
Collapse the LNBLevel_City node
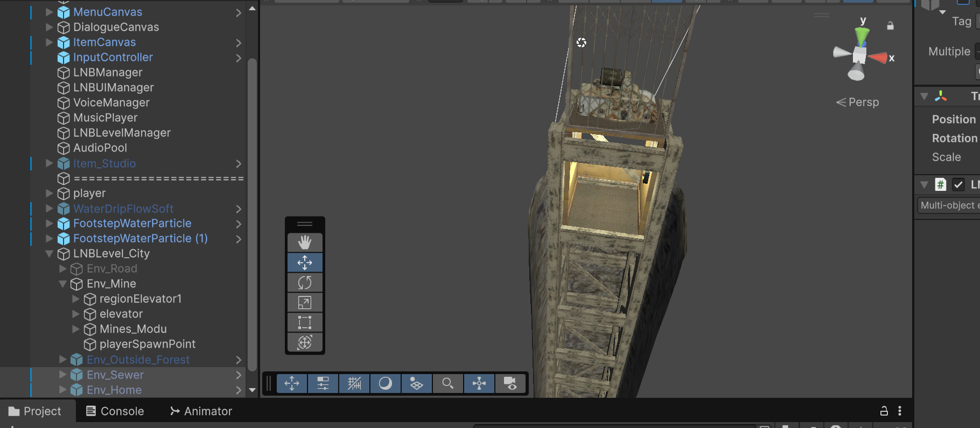click(50, 253)
